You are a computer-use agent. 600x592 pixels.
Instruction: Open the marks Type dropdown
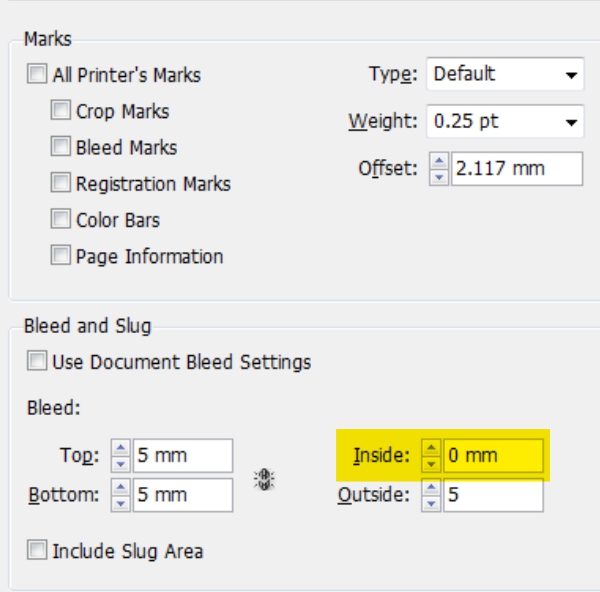point(505,74)
